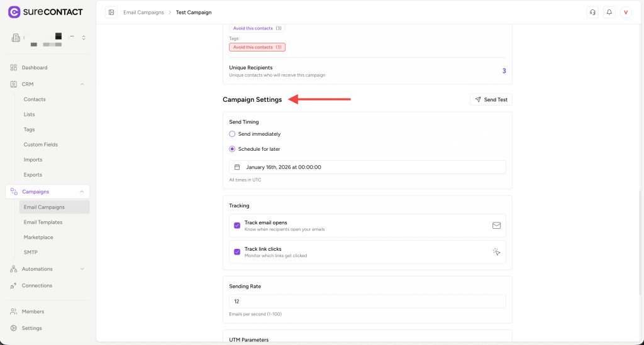Select Schedule for later option

click(x=232, y=149)
